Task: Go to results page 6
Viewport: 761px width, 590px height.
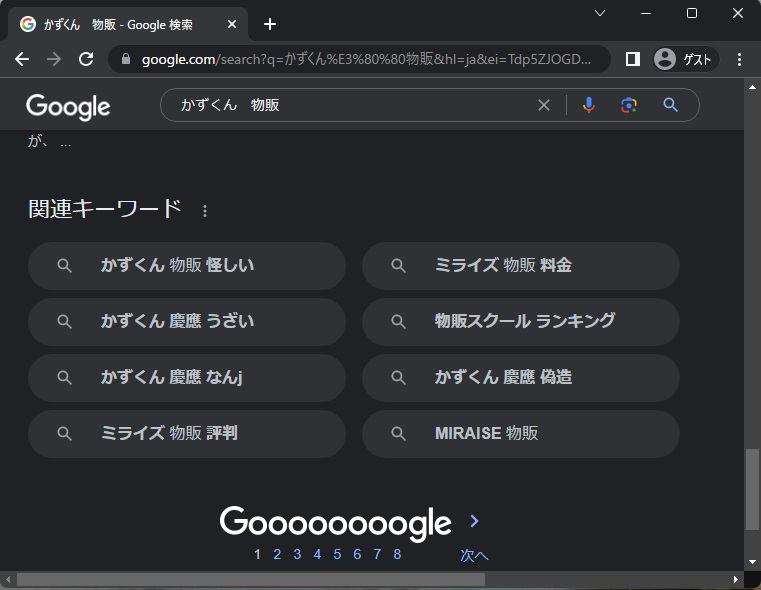Action: tap(357, 554)
